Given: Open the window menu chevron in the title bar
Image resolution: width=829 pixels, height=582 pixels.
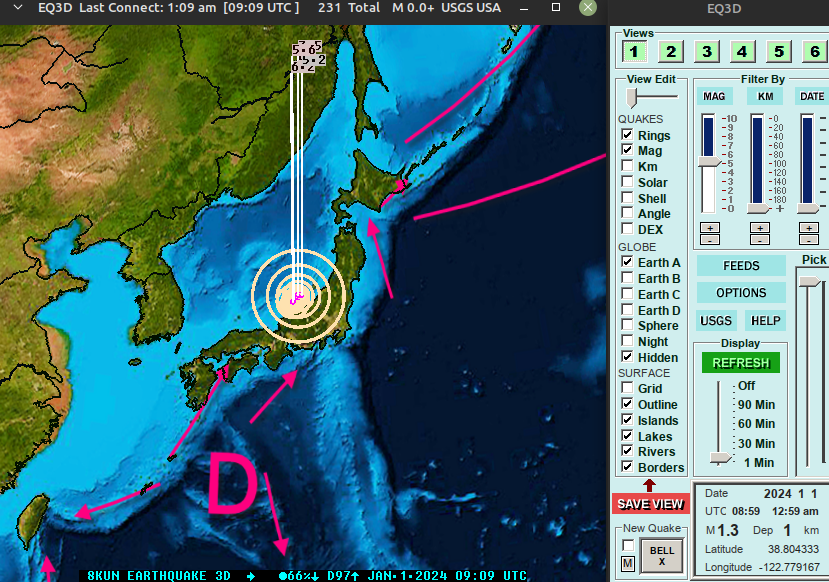Looking at the screenshot, I should 18,8.
